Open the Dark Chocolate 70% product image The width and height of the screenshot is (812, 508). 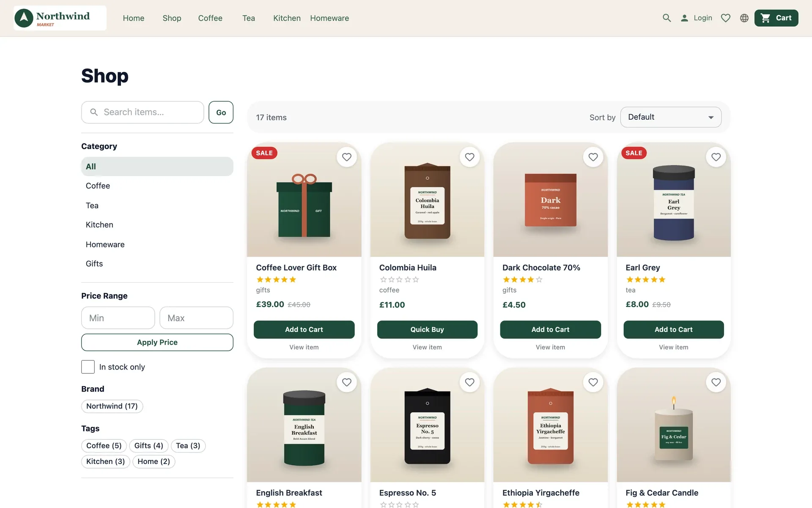click(x=550, y=199)
